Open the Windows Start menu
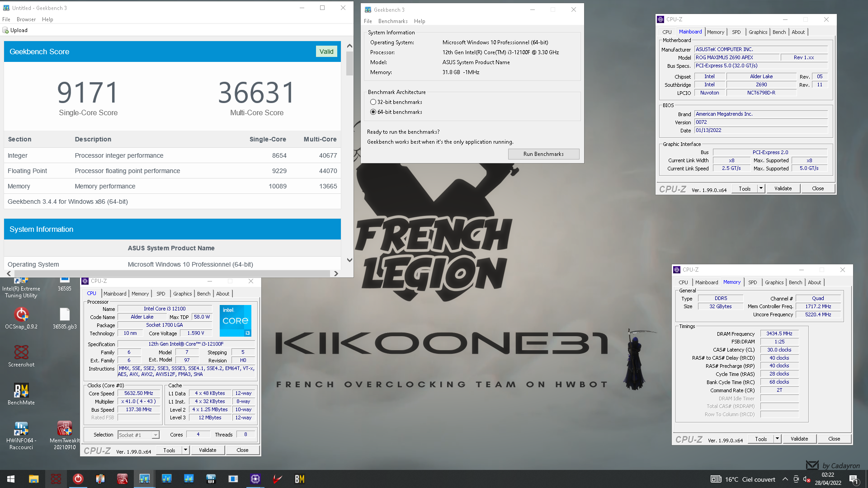Viewport: 868px width, 488px height. tap(11, 479)
